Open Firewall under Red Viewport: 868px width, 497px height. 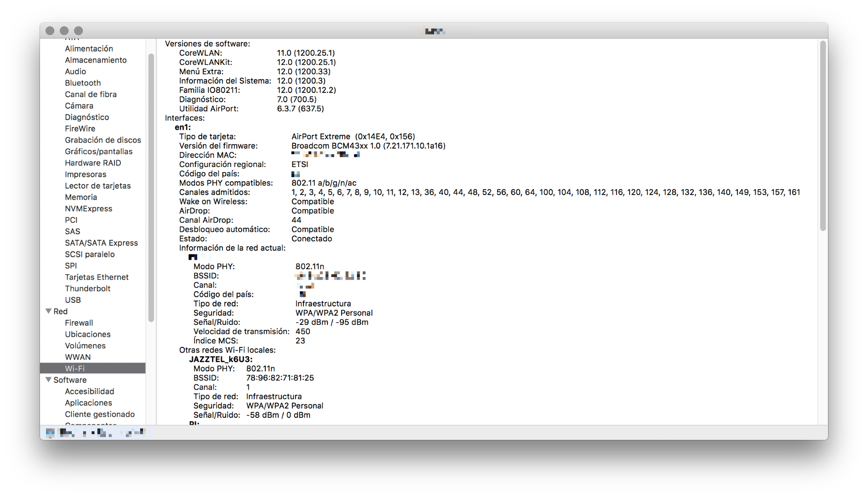point(79,323)
